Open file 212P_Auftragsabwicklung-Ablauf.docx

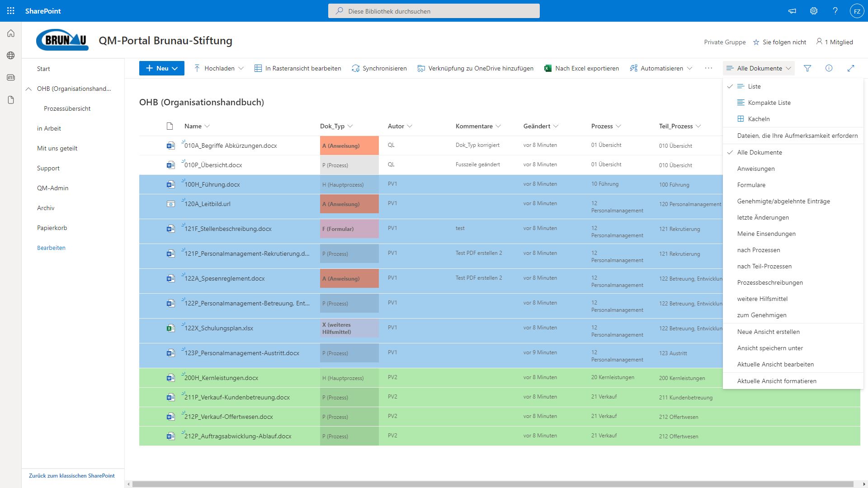(x=238, y=436)
